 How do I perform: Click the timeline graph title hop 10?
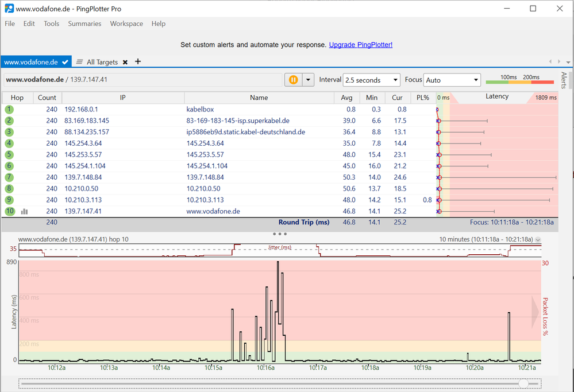[73, 239]
